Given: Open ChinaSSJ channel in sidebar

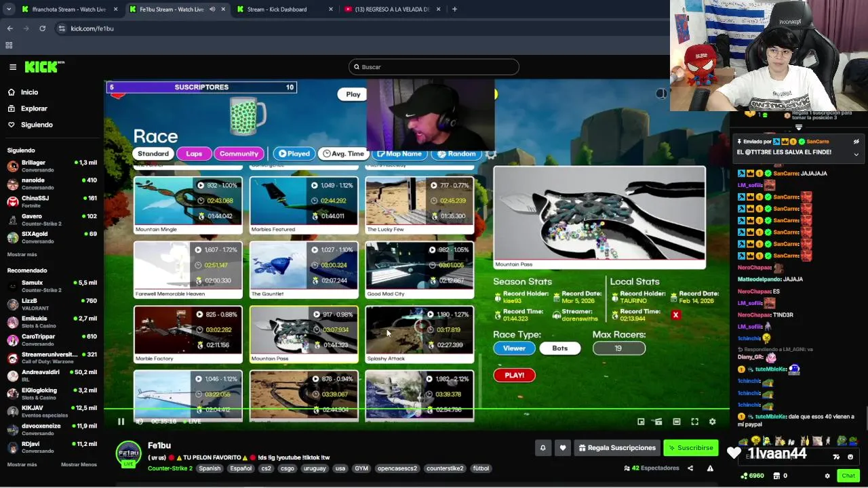Looking at the screenshot, I should tap(52, 201).
